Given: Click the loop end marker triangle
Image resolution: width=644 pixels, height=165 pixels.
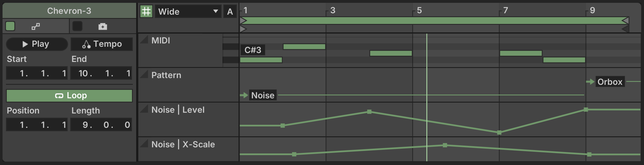Looking at the screenshot, I should [x=625, y=21].
